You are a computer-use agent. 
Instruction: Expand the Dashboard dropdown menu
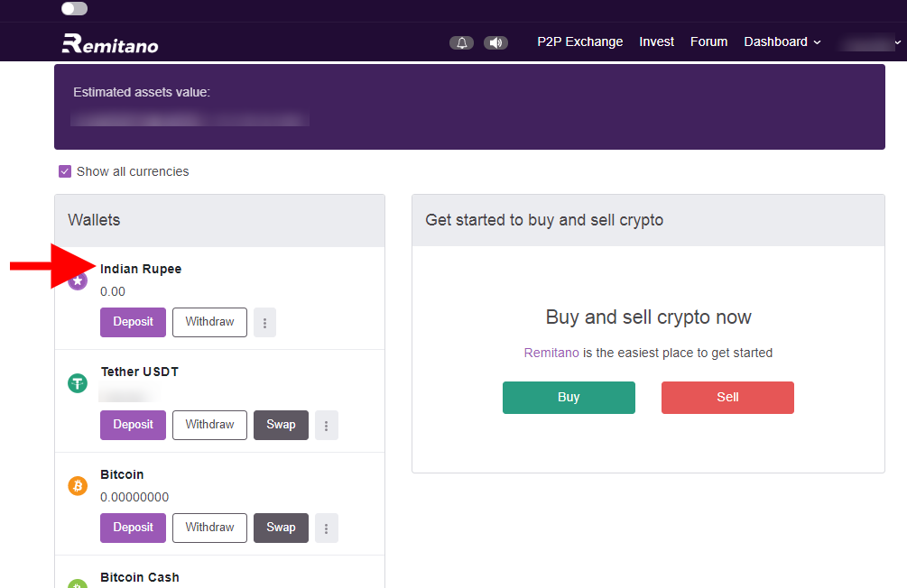click(782, 41)
